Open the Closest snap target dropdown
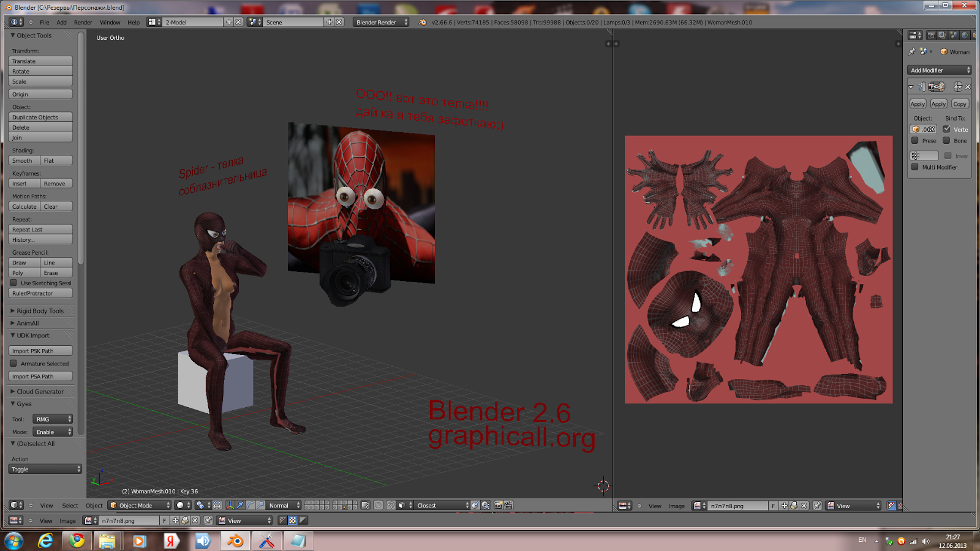 click(443, 506)
